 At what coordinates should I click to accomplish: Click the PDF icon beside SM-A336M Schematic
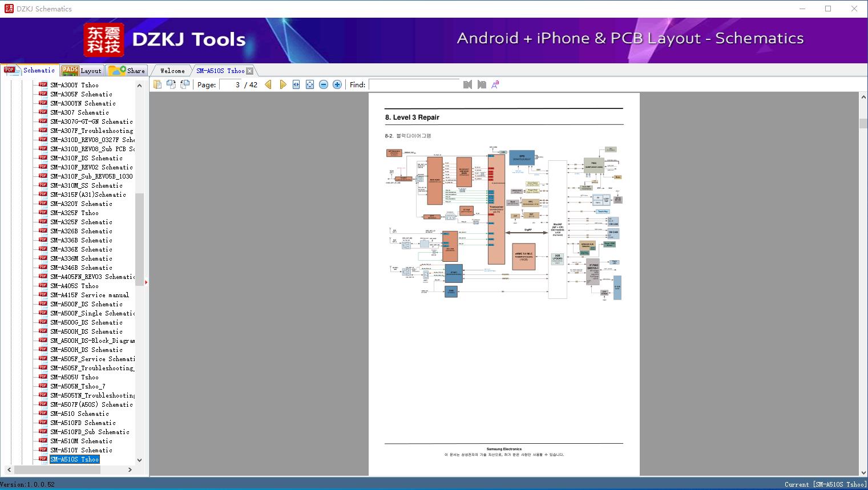43,258
